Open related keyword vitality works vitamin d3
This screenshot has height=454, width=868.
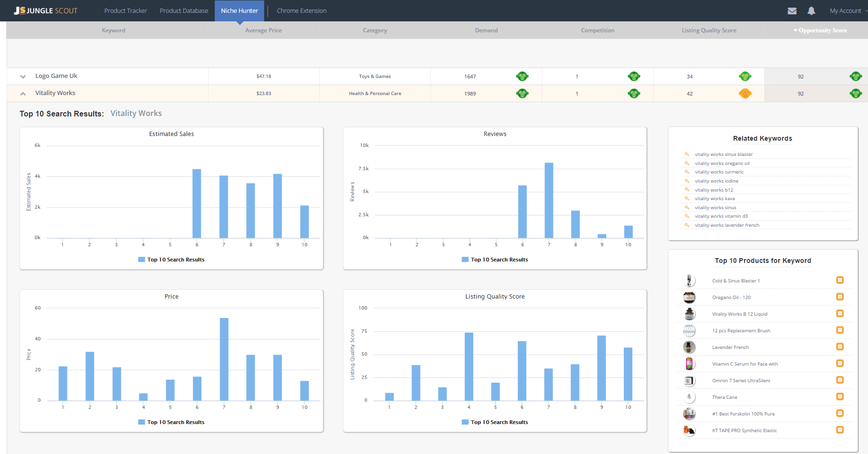pos(721,216)
